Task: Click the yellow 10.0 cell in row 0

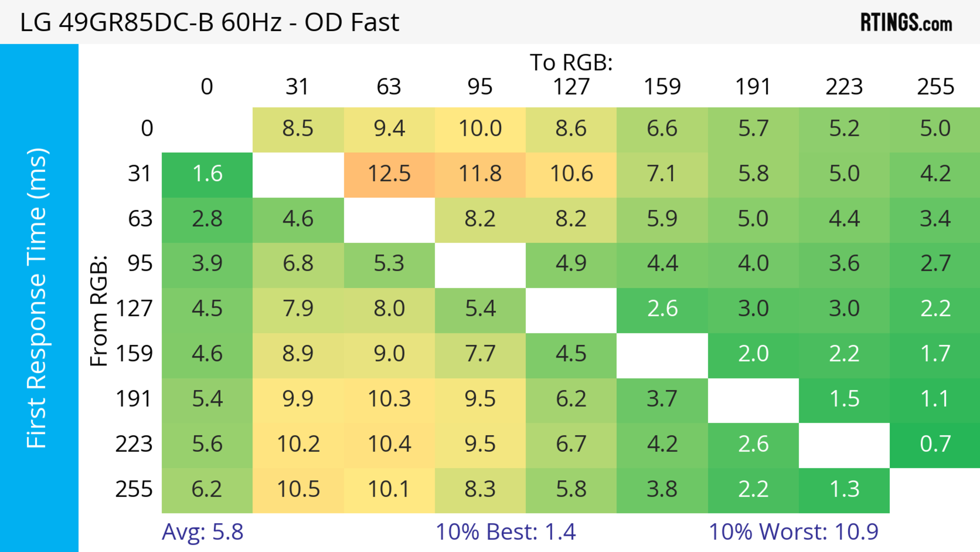Action: [x=480, y=129]
